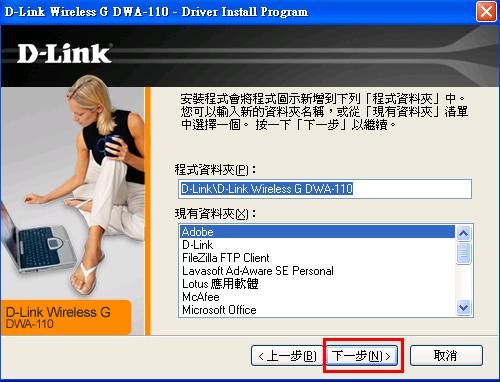This screenshot has height=382, width=500.
Task: Select Microsoft Office folder entry
Action: 317,310
